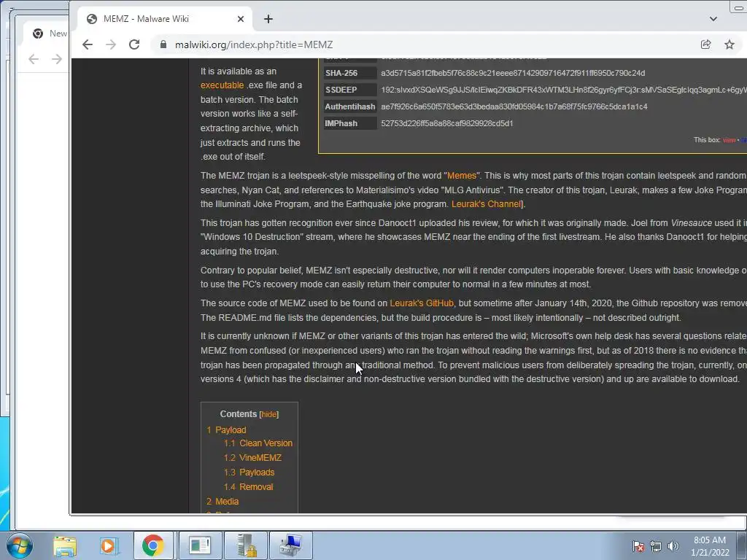747x560 pixels.
Task: Select the Authentihash value text
Action: [514, 106]
